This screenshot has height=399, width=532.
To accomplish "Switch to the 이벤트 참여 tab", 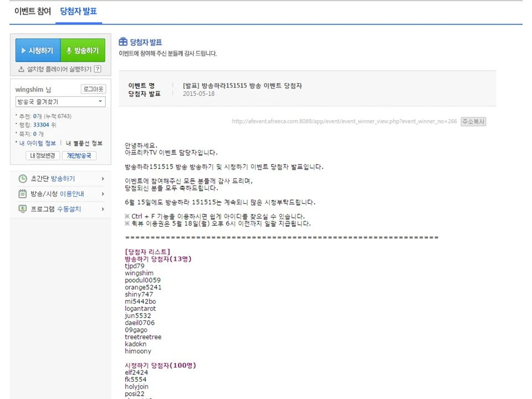I will pos(32,11).
